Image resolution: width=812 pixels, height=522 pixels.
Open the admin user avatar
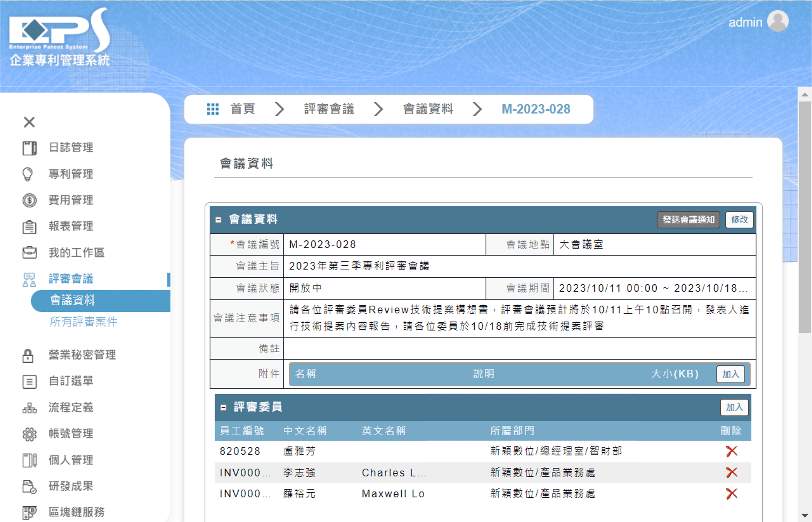click(777, 21)
